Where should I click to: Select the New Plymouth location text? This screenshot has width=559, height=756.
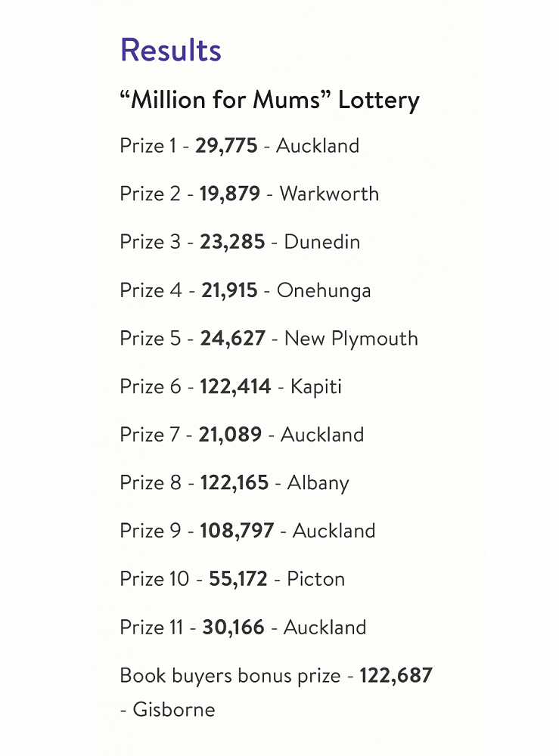(x=351, y=338)
